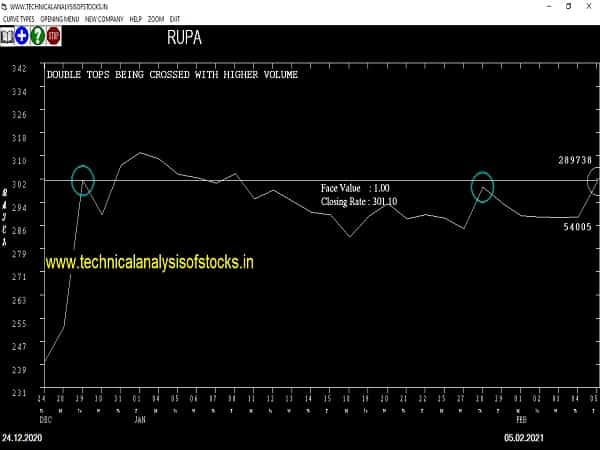
Task: Click the RUPA stock title
Action: (x=183, y=40)
